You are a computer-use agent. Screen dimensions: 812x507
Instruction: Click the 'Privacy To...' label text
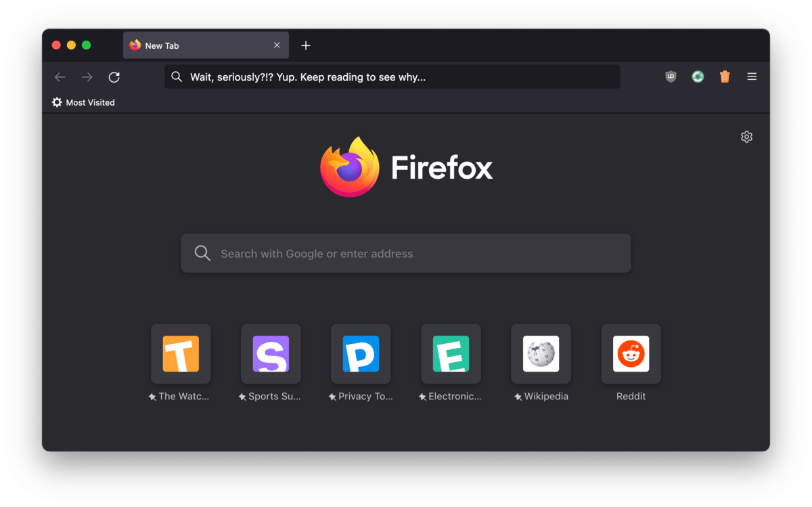pyautogui.click(x=365, y=397)
